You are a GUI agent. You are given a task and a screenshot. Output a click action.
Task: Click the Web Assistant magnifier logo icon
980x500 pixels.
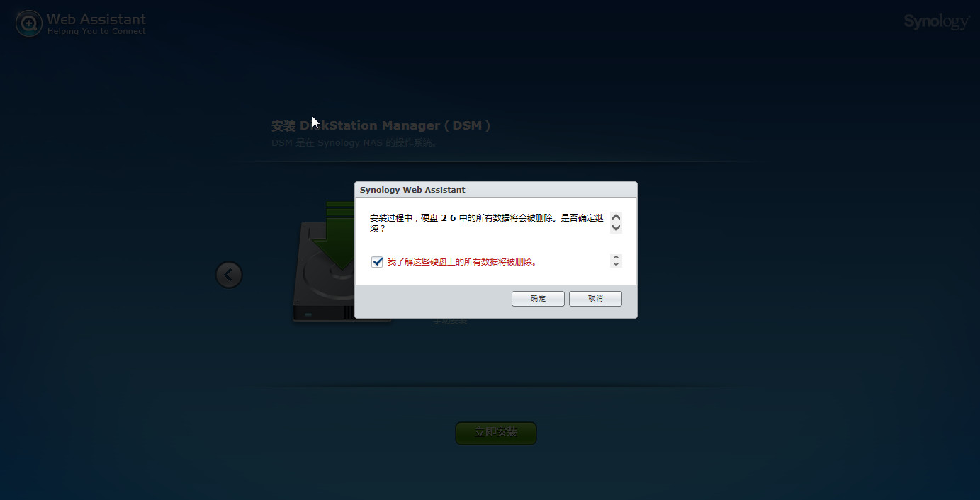coord(29,23)
